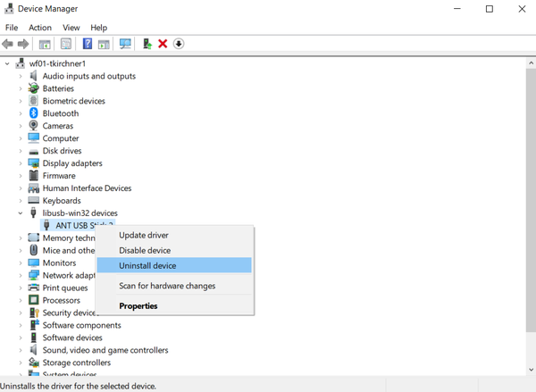
Task: Click the Bluetooth category icon
Action: click(x=34, y=113)
